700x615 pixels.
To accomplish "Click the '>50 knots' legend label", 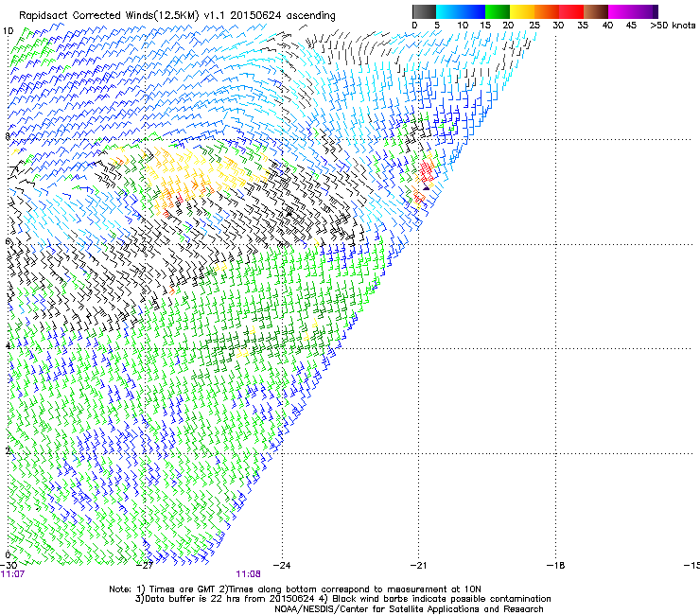I will (673, 26).
